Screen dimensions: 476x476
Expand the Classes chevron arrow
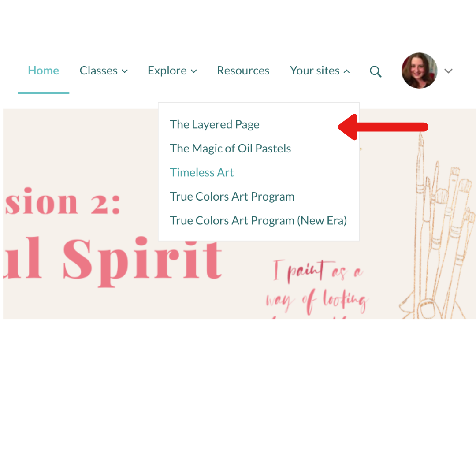click(124, 71)
